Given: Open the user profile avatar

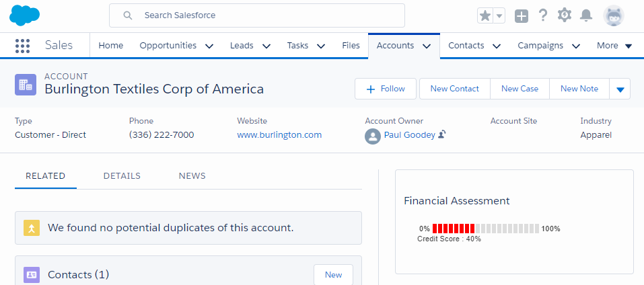Looking at the screenshot, I should tap(614, 16).
